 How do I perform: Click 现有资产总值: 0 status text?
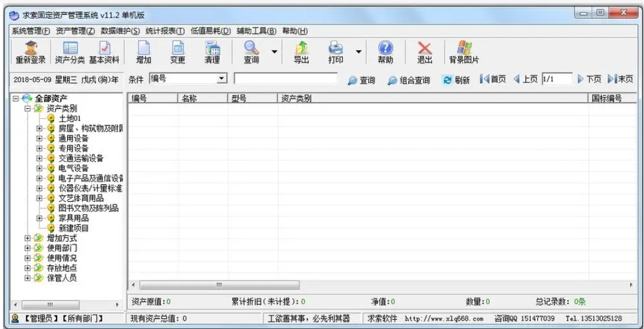coord(158,318)
